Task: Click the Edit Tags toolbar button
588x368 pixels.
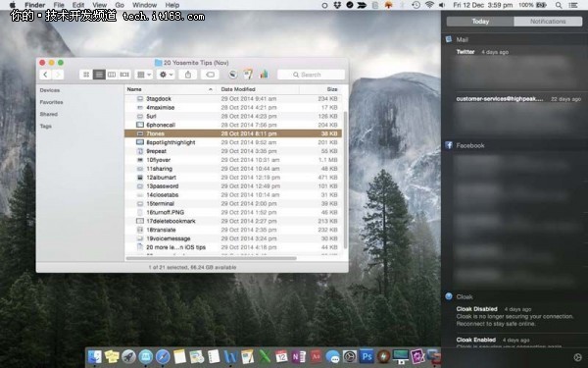Action: pos(210,75)
